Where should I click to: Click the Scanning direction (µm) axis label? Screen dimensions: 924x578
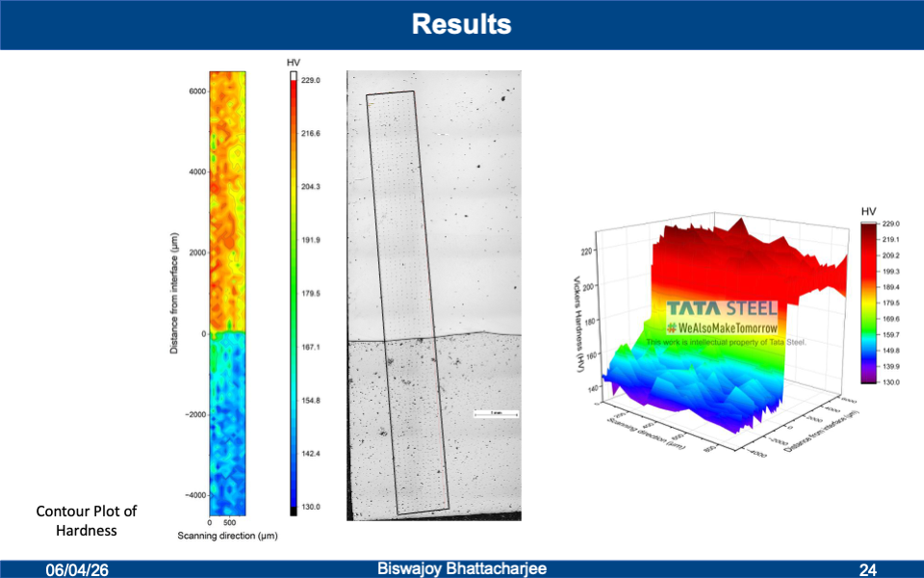[x=227, y=535]
